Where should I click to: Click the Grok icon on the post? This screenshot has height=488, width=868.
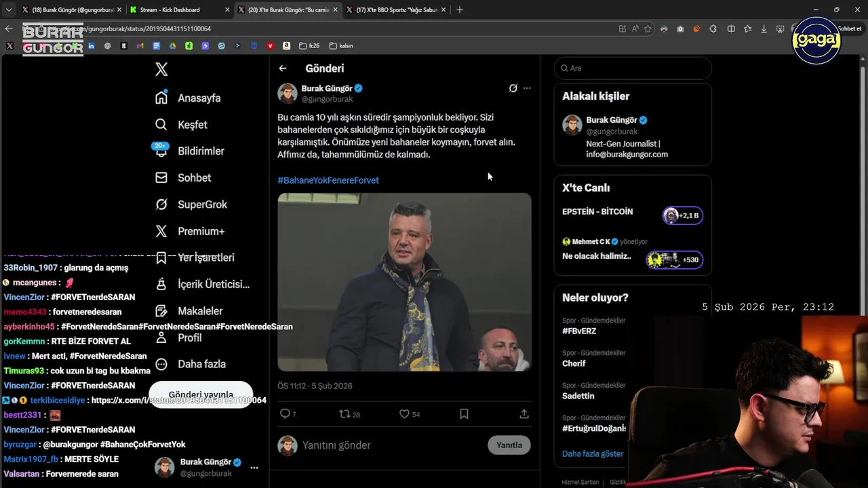pyautogui.click(x=513, y=88)
